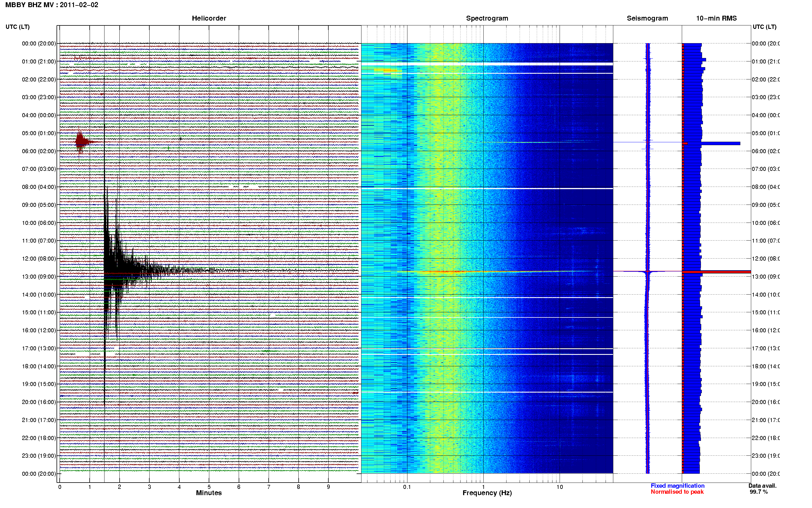Select the left "20:00 (16:00)" time label

click(x=39, y=402)
